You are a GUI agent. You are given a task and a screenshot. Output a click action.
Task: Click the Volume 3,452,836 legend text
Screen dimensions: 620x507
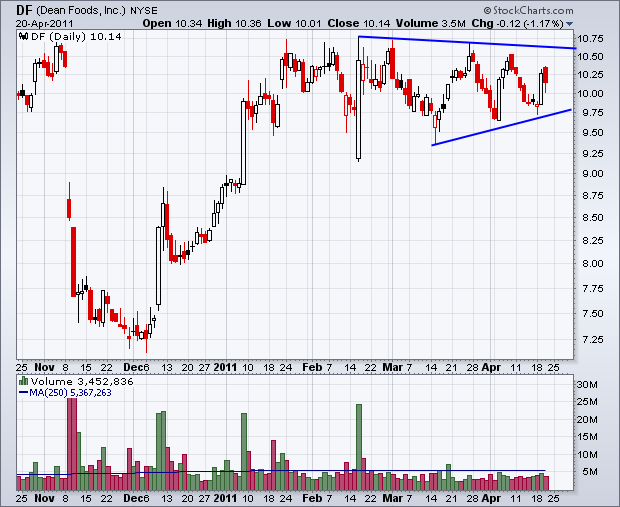[82, 381]
